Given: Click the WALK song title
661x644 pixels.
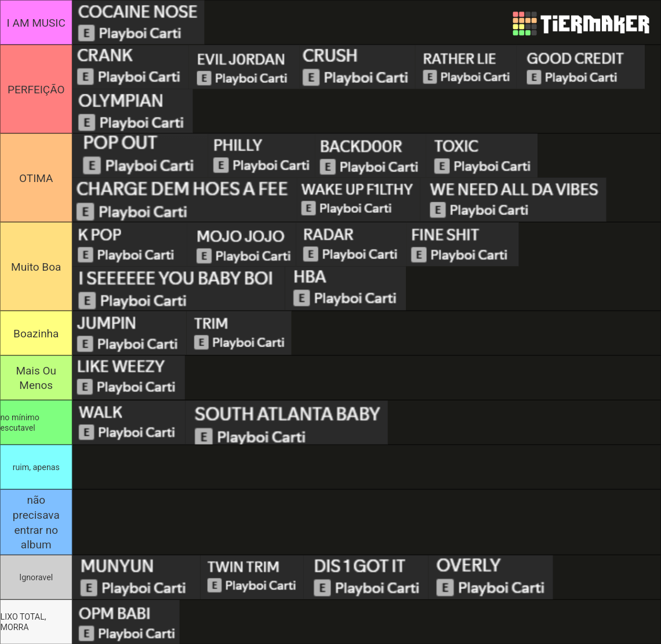Looking at the screenshot, I should (x=100, y=412).
